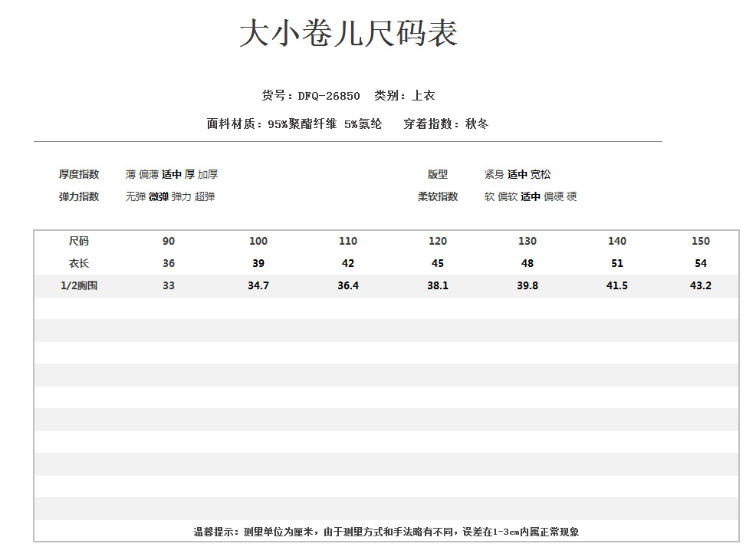
Task: Click half-chest value 36.4
Action: pyautogui.click(x=348, y=285)
